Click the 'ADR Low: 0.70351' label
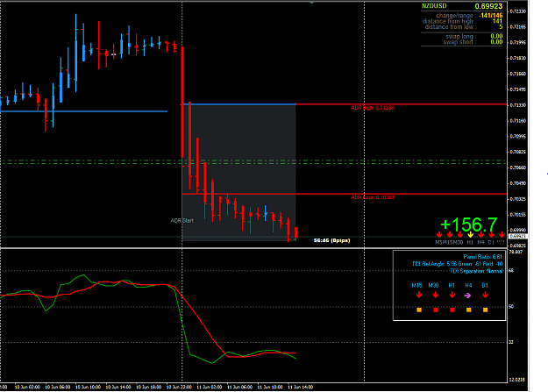548x392 pixels. (x=373, y=197)
